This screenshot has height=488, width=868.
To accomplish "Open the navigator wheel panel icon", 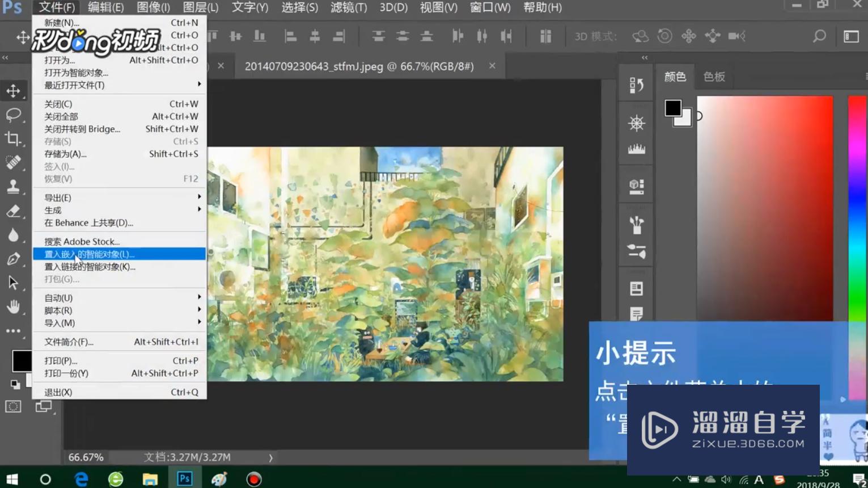I will tap(636, 123).
